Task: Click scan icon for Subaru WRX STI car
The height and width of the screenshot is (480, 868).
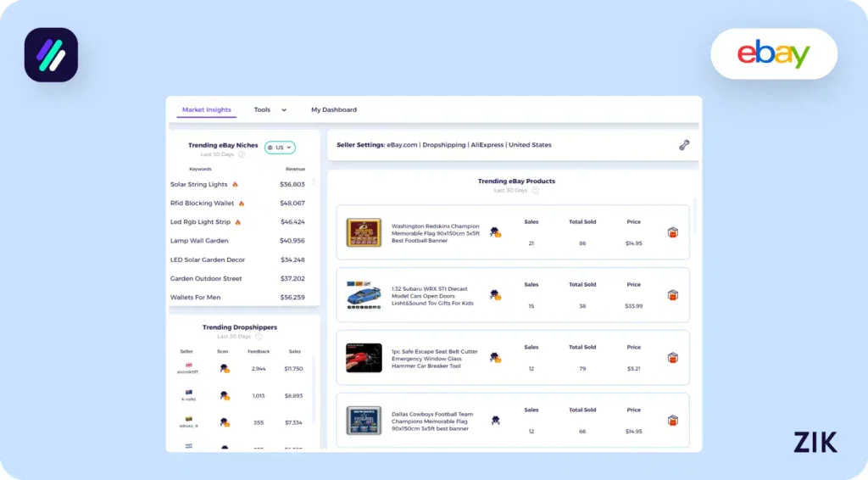Action: pos(495,295)
